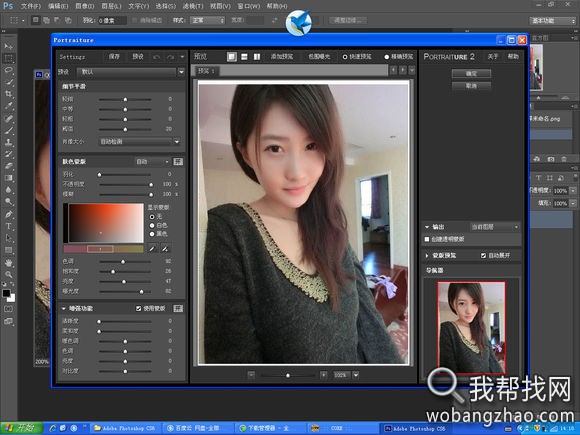Image resolution: width=580 pixels, height=435 pixels.
Task: Open the zoom percentage dropdown below preview
Action: pos(355,375)
